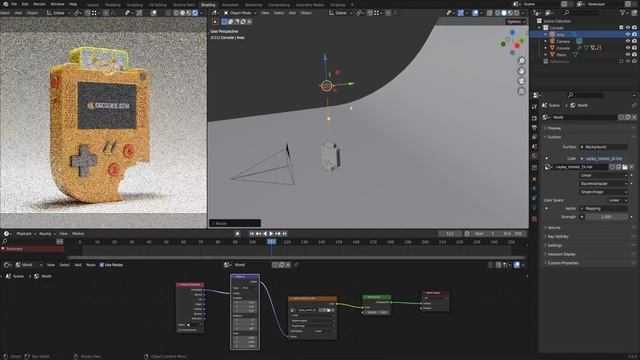Open Object Mode dropdown in 3D viewport
The width and height of the screenshot is (640, 360).
[x=240, y=13]
